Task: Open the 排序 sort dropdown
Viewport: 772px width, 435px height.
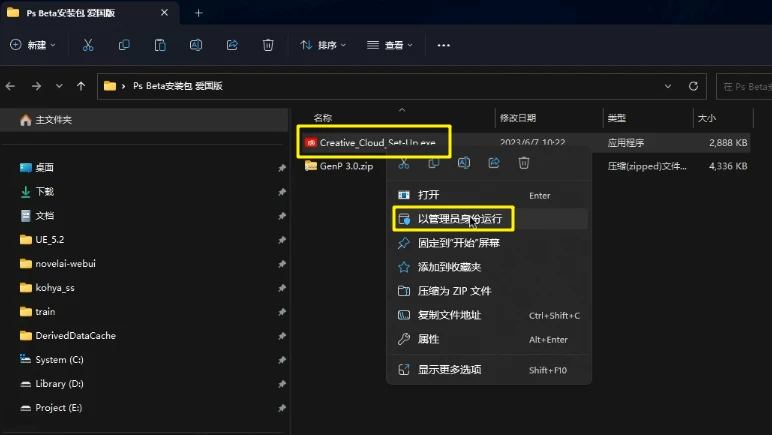Action: pyautogui.click(x=323, y=45)
